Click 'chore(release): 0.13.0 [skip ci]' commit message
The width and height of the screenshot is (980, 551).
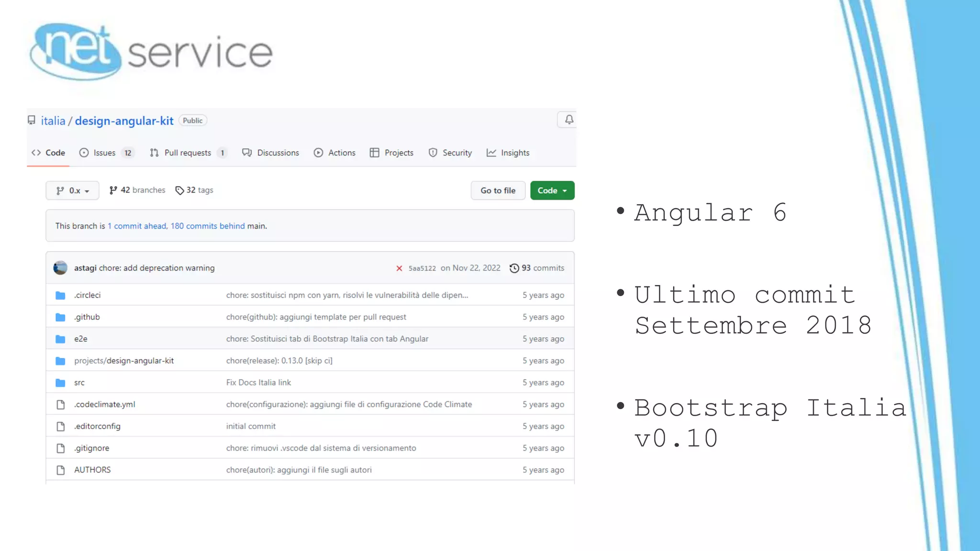tap(279, 361)
